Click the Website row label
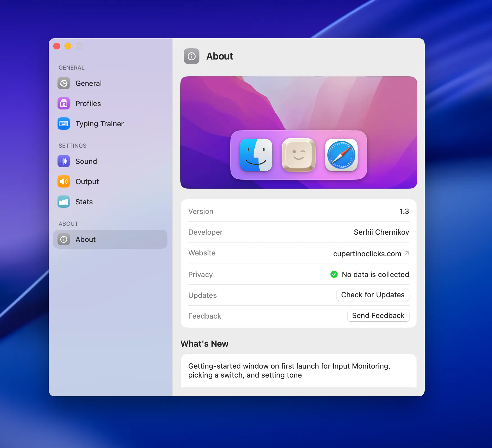This screenshot has height=448, width=492. (202, 253)
